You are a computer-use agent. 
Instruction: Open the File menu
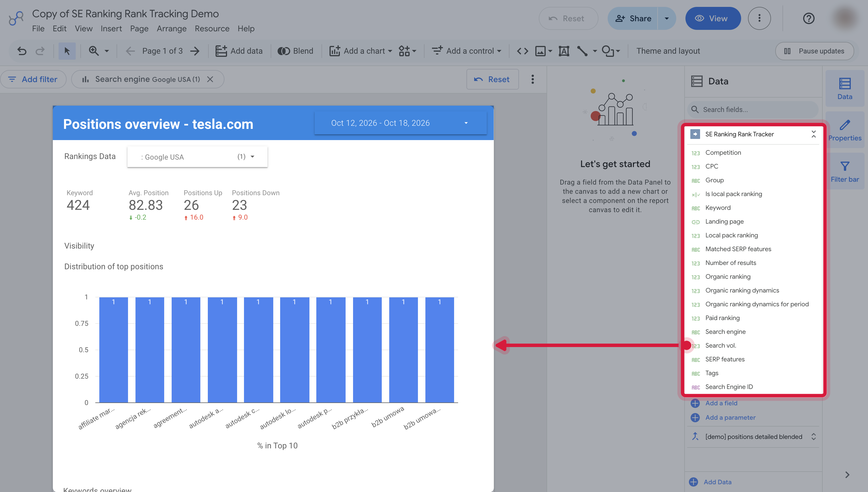(38, 29)
